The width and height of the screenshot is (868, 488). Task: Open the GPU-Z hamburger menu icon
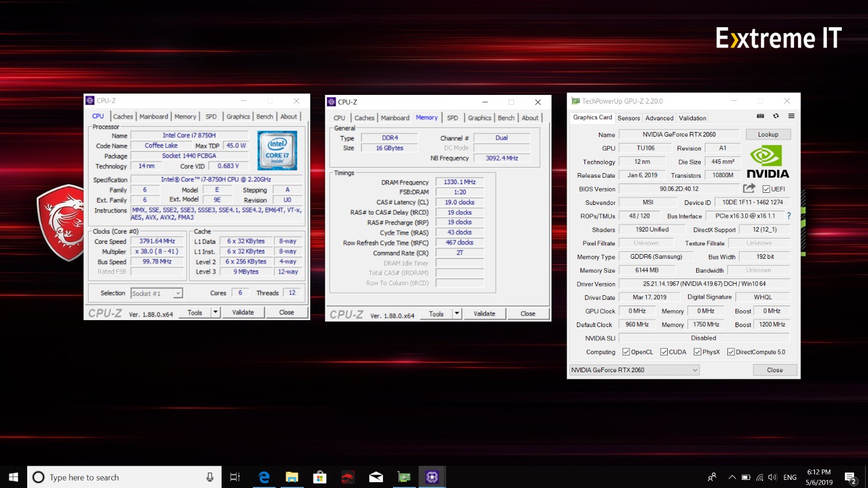coord(791,116)
